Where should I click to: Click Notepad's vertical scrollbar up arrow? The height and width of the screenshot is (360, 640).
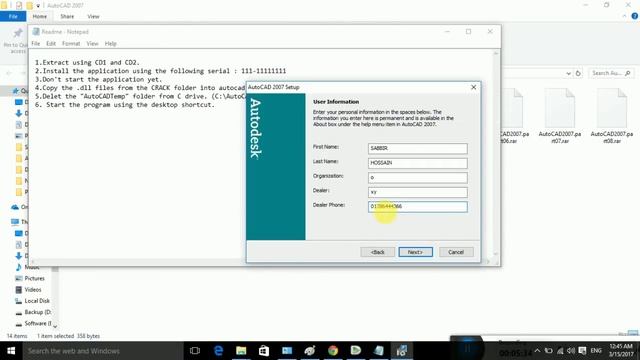coord(496,53)
